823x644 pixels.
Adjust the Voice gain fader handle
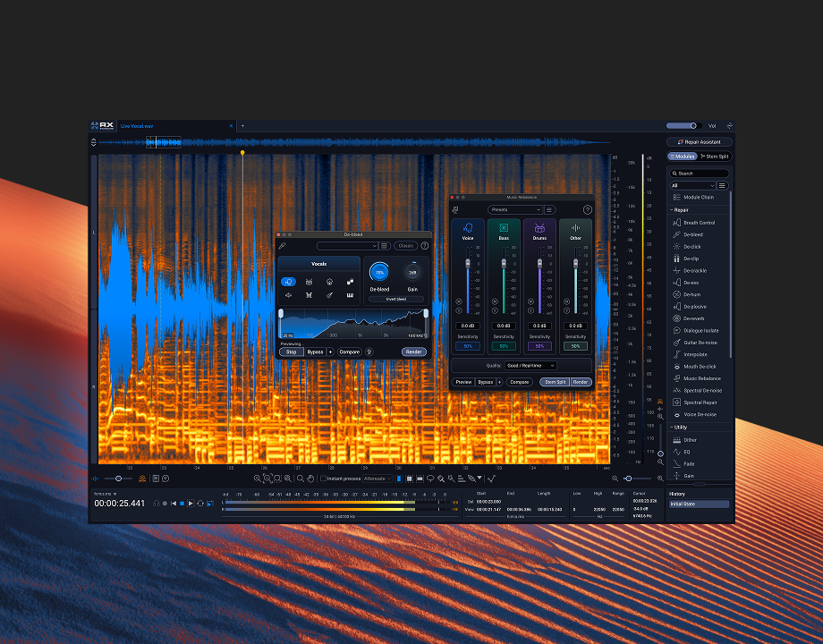tap(468, 264)
